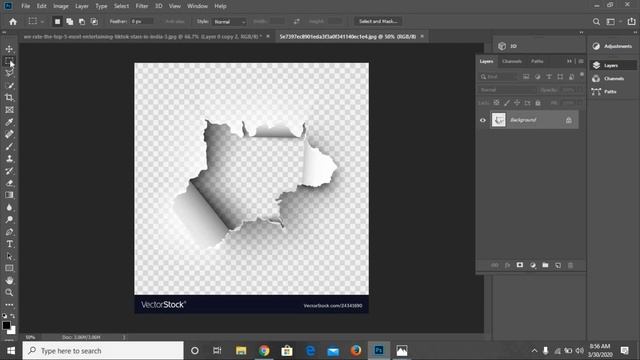Viewport: 640px width, 360px height.
Task: Switch to the tiktok-stars document tab
Action: (143, 36)
